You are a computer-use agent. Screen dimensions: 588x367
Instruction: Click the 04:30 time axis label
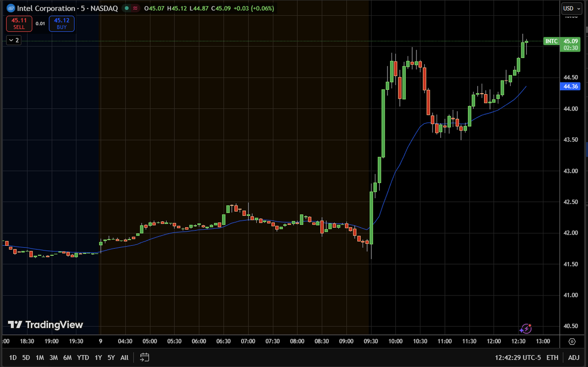(125, 341)
